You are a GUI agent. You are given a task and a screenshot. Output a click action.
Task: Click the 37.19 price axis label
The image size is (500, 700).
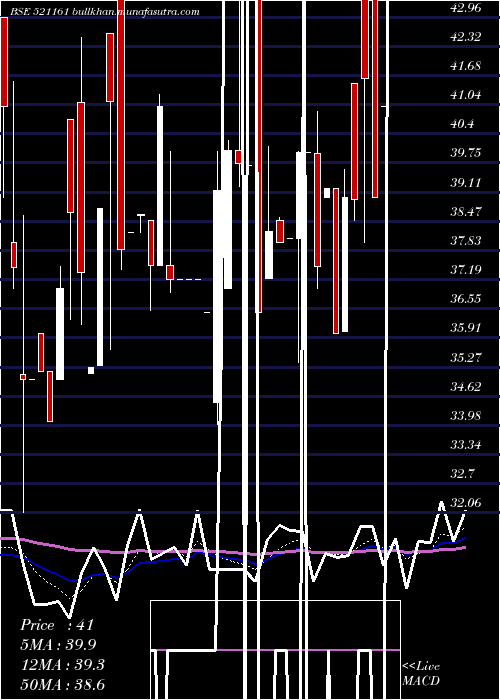pos(466,270)
